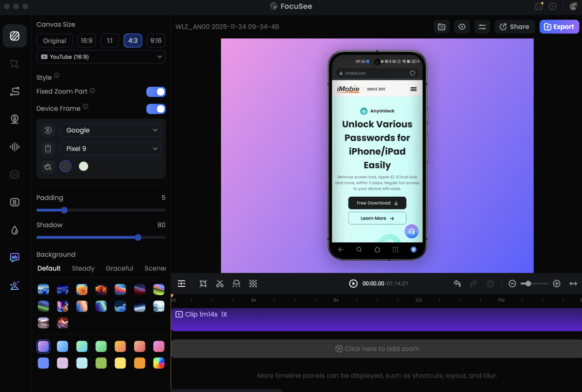Select the white device frame color option
Viewport: 582px width, 392px height.
pyautogui.click(x=83, y=166)
